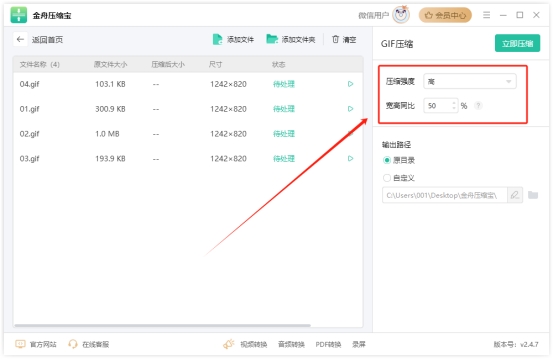Screen dimensions: 553x360
Task: Preview 04.gif with its play icon
Action: 350,84
